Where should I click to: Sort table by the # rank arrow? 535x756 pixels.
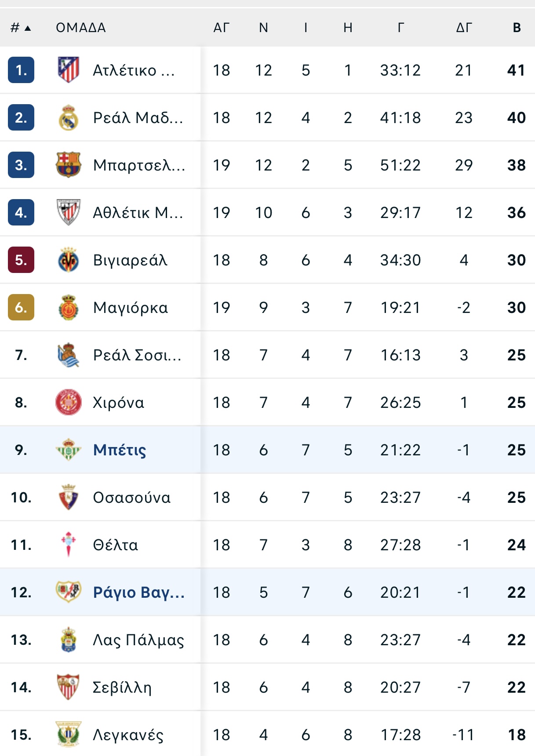click(21, 28)
